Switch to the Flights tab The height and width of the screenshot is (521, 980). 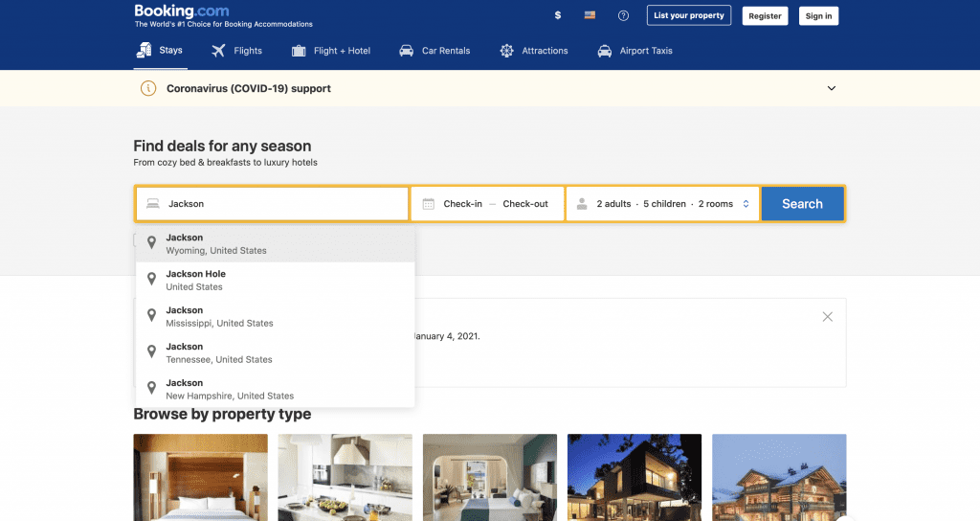pyautogui.click(x=237, y=51)
